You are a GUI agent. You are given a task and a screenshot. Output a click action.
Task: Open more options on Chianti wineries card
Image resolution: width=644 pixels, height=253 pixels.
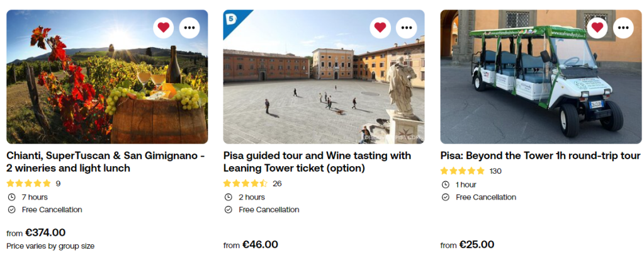(x=190, y=28)
